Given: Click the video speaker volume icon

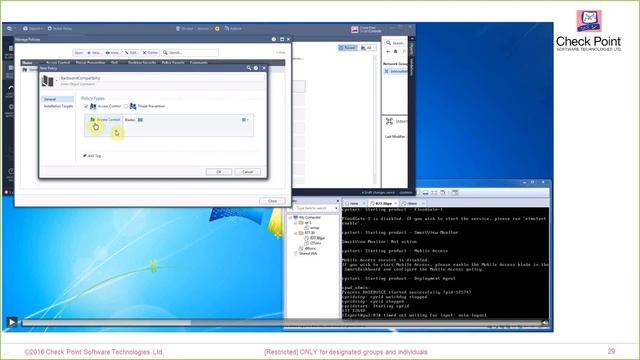Looking at the screenshot, I should [544, 322].
